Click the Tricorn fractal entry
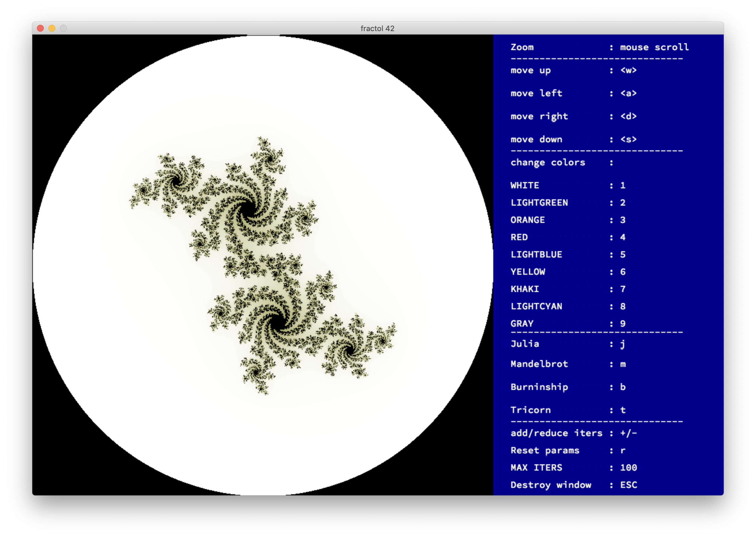This screenshot has height=538, width=756. pos(530,410)
